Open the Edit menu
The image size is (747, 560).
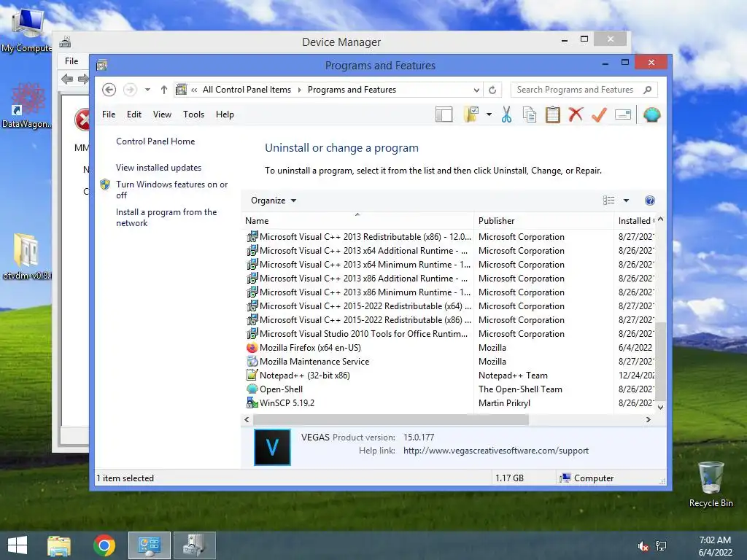134,114
